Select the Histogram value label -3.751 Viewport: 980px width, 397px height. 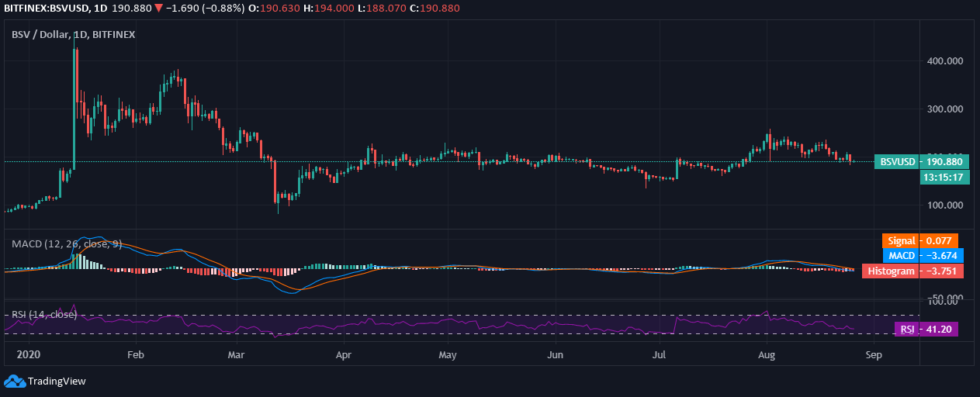coord(912,271)
